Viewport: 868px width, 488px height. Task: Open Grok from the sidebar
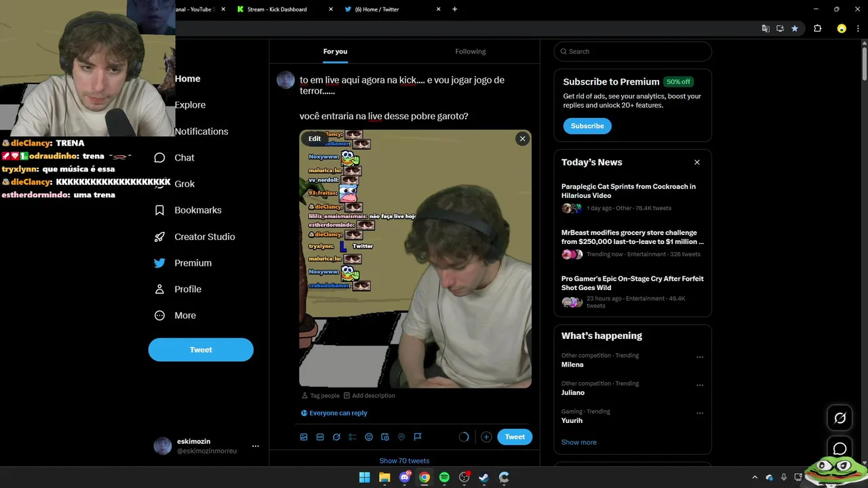pos(184,184)
